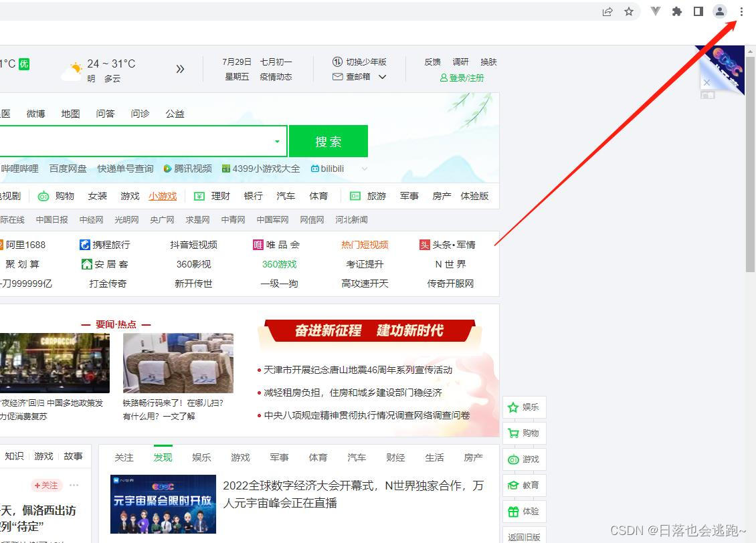Click 登录/注册 link
Screen dimensions: 756x543
point(462,78)
